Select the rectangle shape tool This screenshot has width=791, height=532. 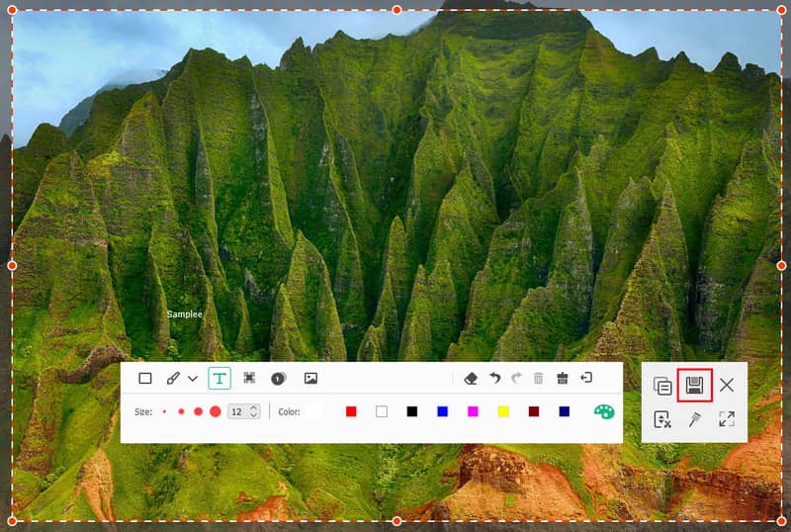(145, 378)
